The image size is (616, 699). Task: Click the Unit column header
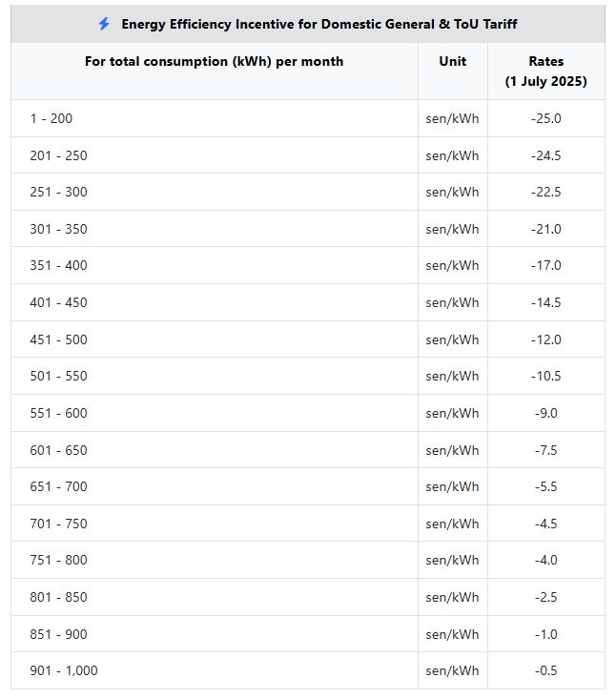pos(452,61)
